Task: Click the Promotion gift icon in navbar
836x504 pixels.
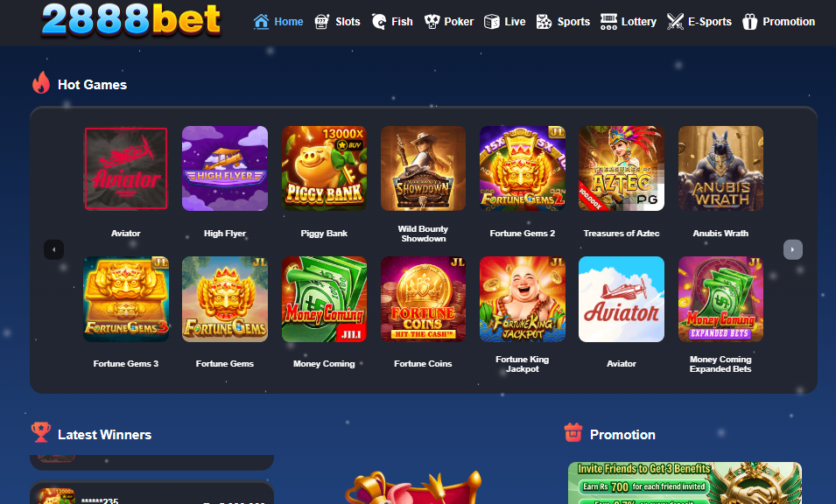Action: tap(749, 22)
